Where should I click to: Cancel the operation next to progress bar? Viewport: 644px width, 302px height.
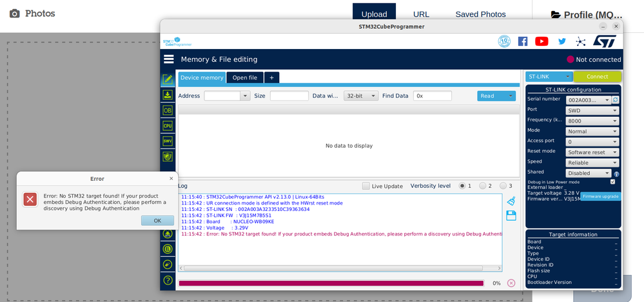click(x=511, y=283)
